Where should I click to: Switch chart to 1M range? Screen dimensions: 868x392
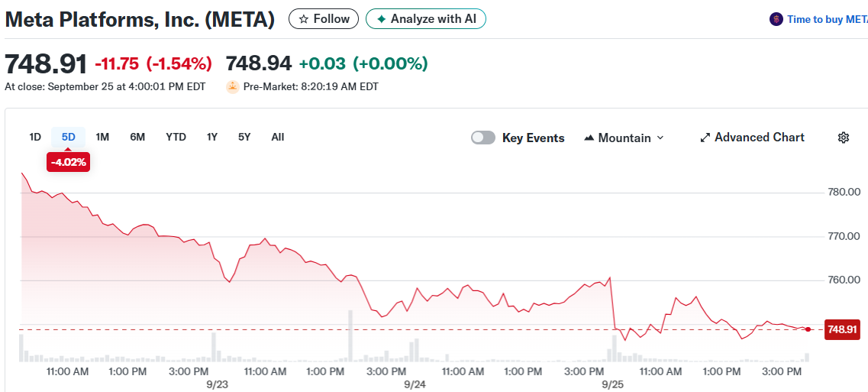pos(102,137)
